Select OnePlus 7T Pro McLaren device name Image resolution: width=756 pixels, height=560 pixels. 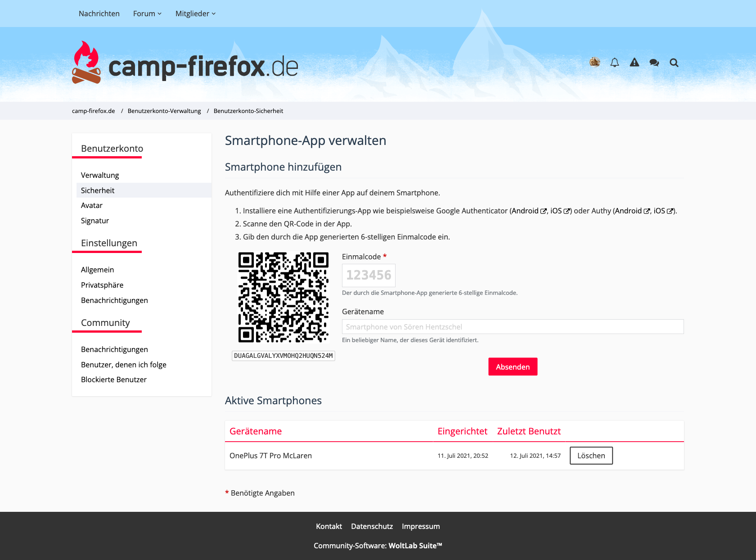(270, 456)
